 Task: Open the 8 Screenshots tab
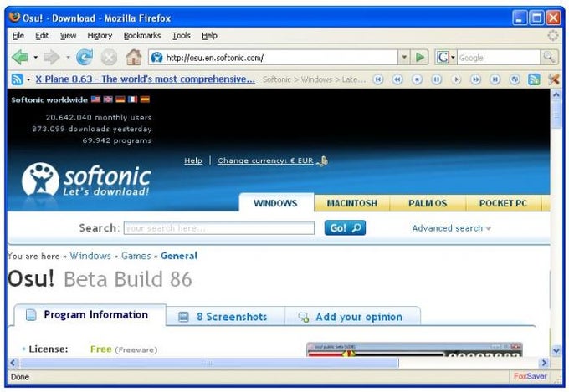coord(226,317)
